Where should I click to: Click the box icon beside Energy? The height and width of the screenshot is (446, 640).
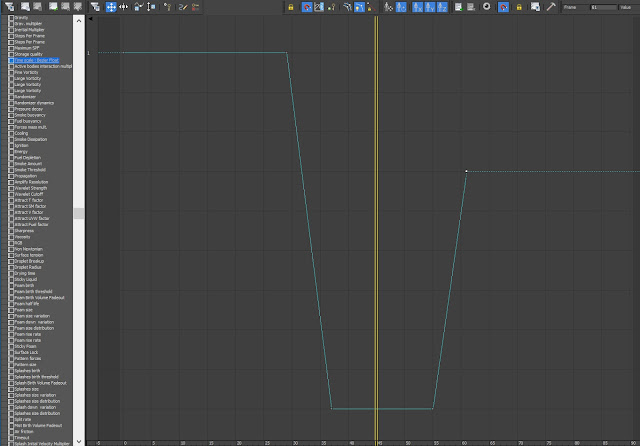[11, 152]
